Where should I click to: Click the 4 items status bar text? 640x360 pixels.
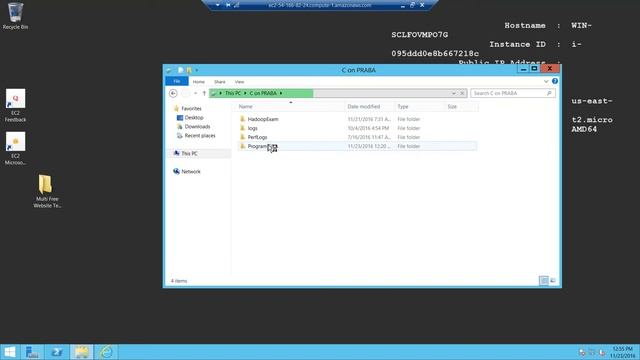coord(179,281)
